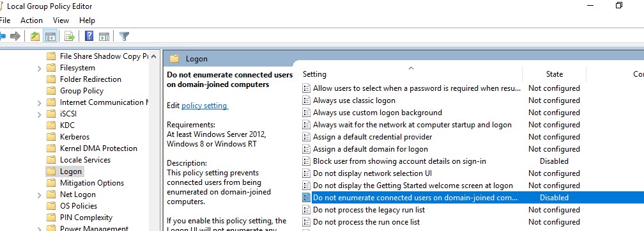The height and width of the screenshot is (231, 644).
Task: Click the Always use classic logon policy icon
Action: [x=306, y=100]
